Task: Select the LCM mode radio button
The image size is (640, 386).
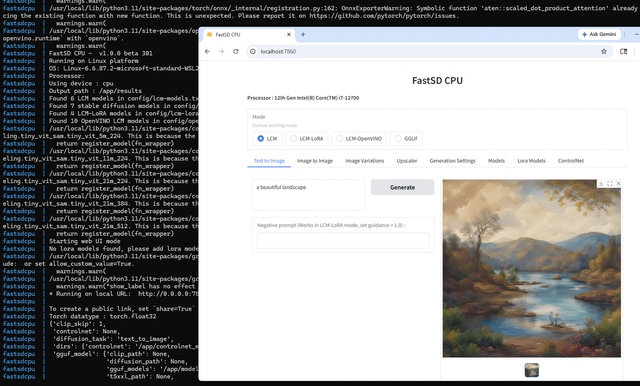Action: [260, 139]
